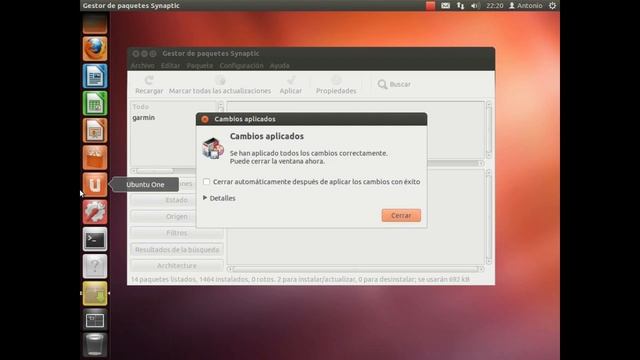
Task: Open the Archivo menu in Synaptic
Action: 142,66
